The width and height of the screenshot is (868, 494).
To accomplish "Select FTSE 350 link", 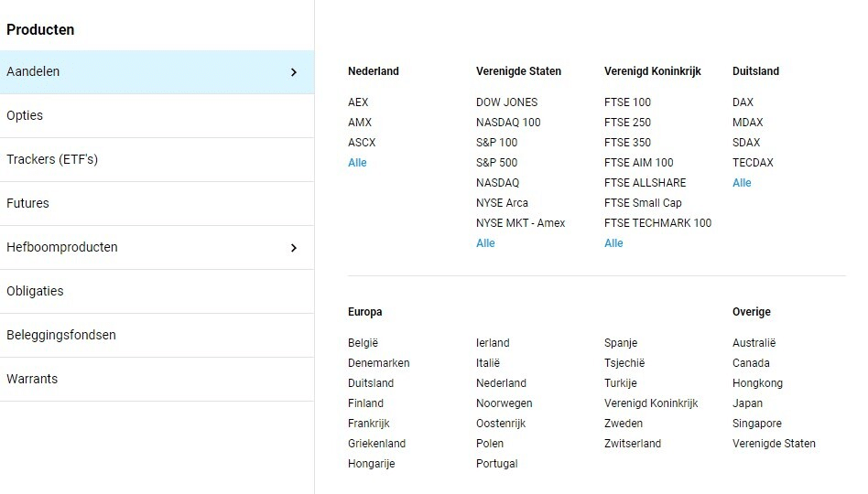I will (x=627, y=143).
